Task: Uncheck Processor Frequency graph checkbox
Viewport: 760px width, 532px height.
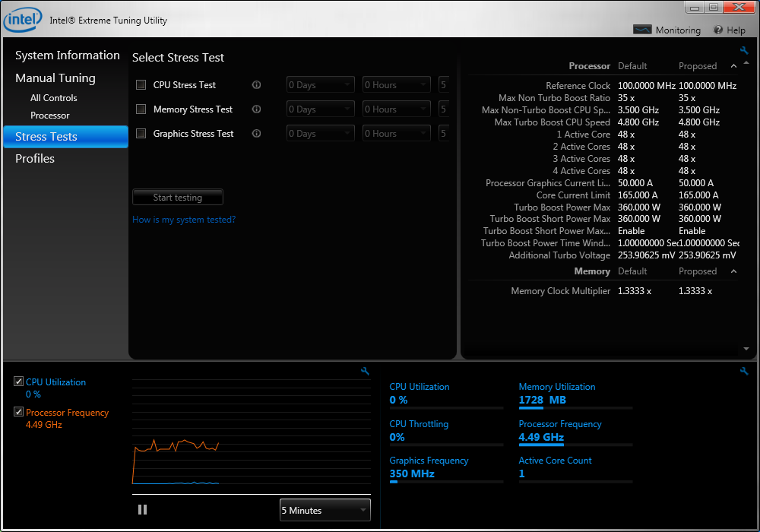Action: [x=18, y=412]
